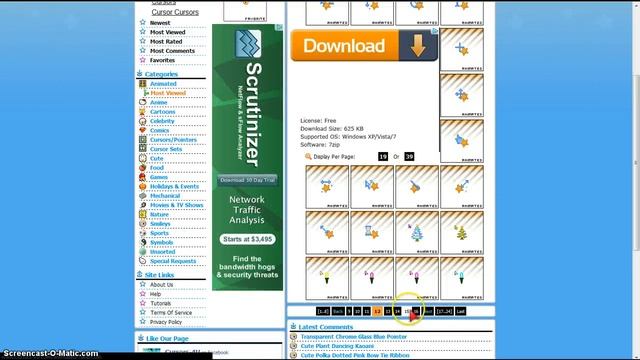
Task: Open the four-way move star cursor thumbnail
Action: 462,96
